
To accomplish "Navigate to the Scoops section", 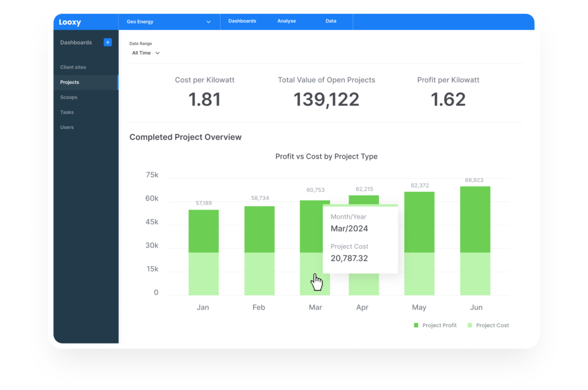I will 69,97.
